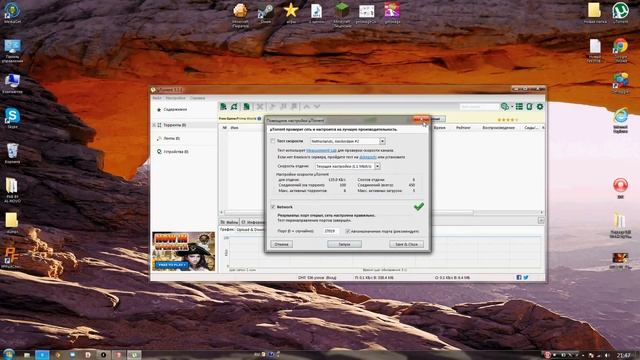Click the remote device icon in toolbar

pos(529,107)
